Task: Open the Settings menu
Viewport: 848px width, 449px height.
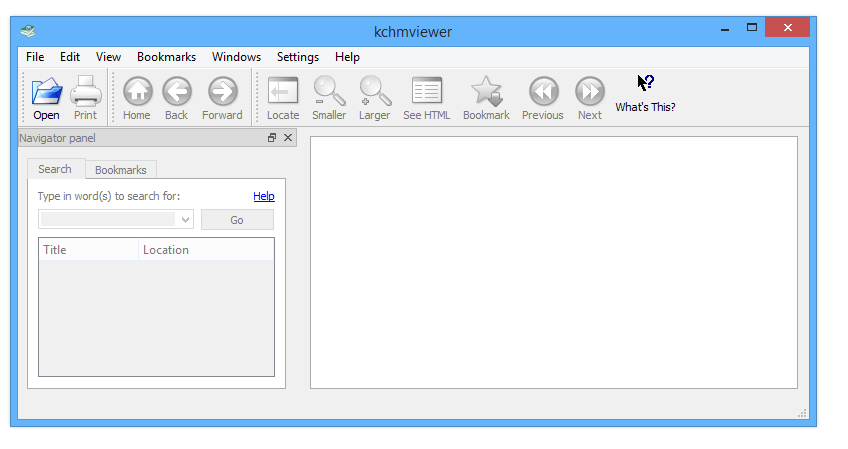Action: tap(298, 57)
